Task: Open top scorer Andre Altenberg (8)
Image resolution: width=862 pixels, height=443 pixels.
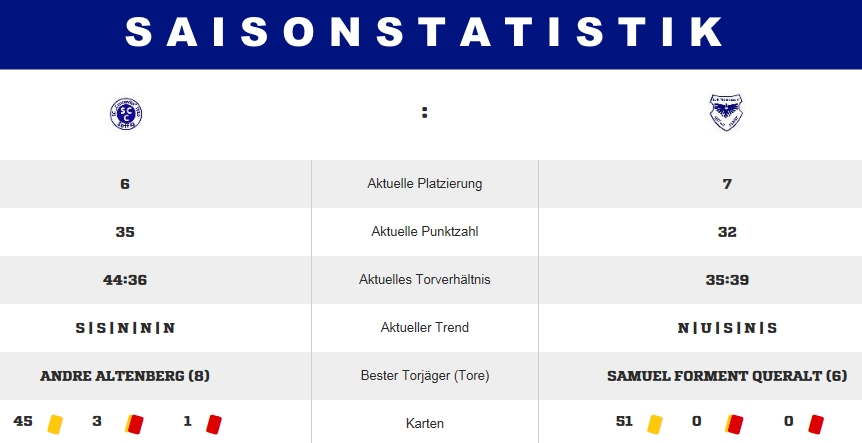Action: pos(125,376)
